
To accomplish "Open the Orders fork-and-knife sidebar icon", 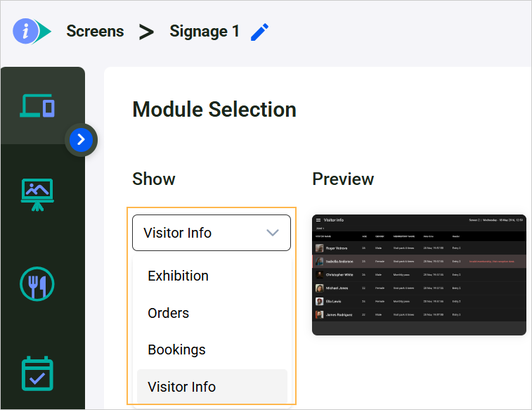I will click(x=37, y=283).
